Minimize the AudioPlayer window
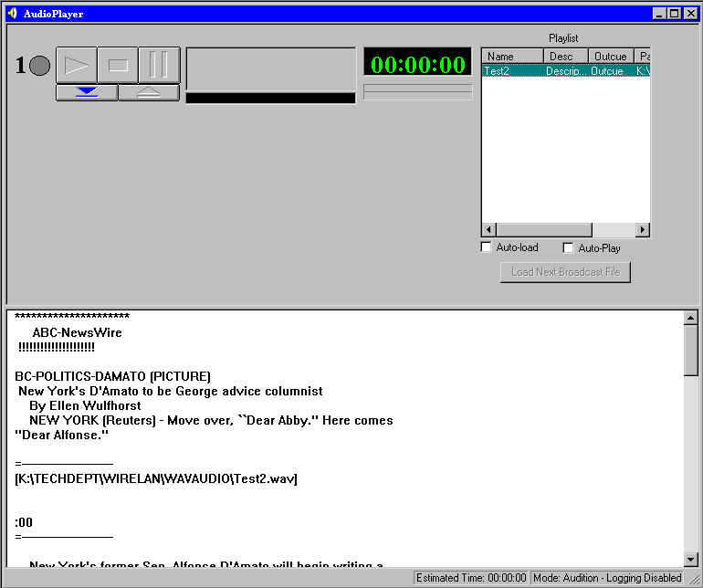Image resolution: width=703 pixels, height=588 pixels. pyautogui.click(x=659, y=14)
